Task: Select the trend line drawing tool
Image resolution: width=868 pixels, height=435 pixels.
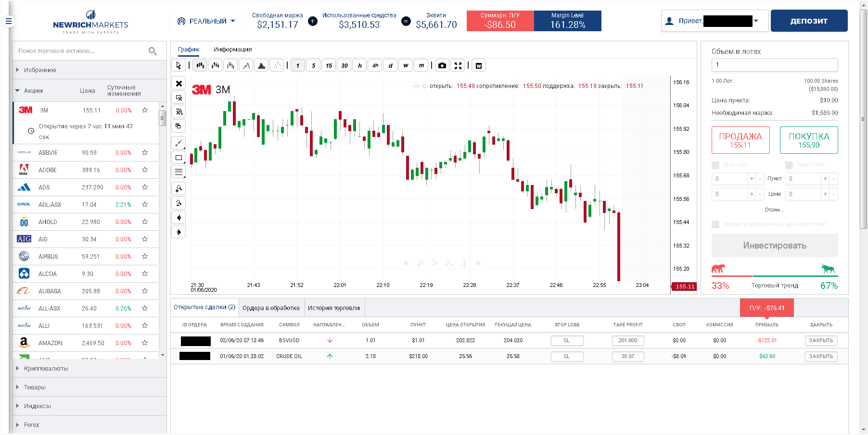Action: [x=179, y=143]
